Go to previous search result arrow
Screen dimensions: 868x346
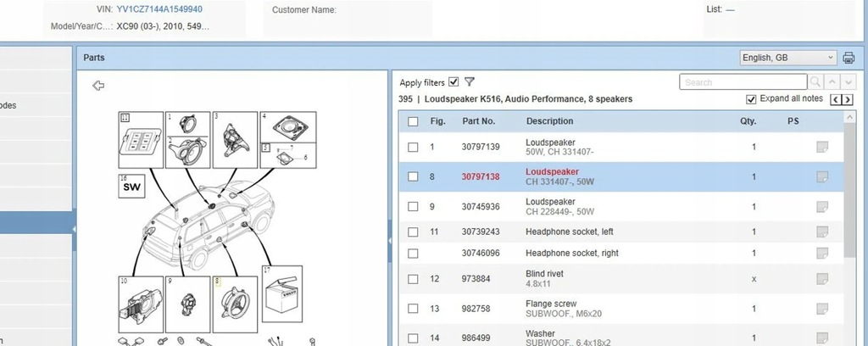[x=832, y=82]
